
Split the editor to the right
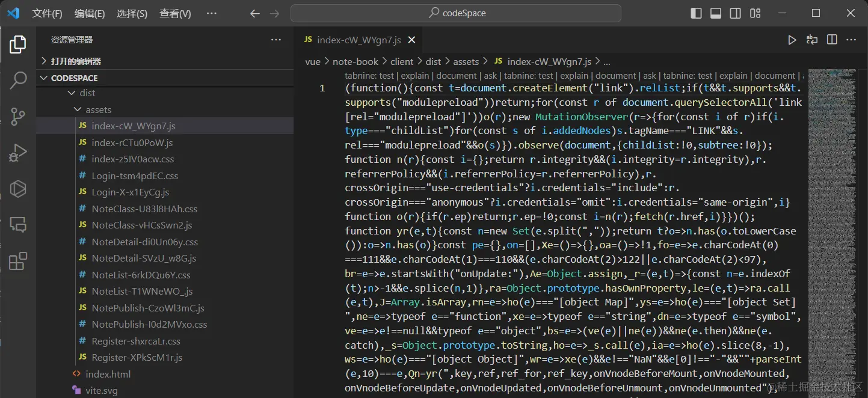(x=832, y=40)
